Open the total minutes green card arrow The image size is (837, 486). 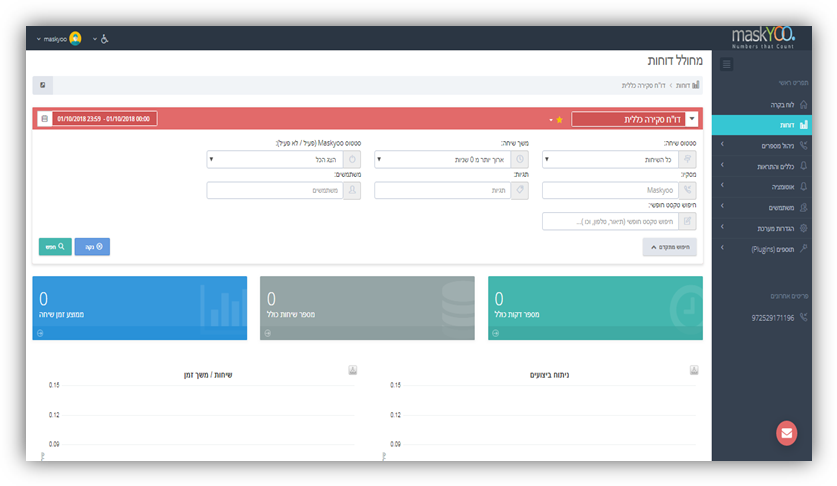495,333
